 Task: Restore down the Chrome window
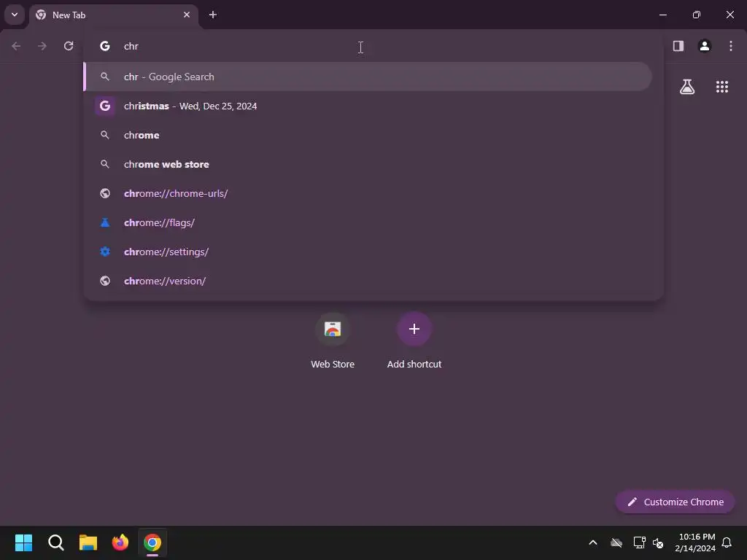point(697,15)
